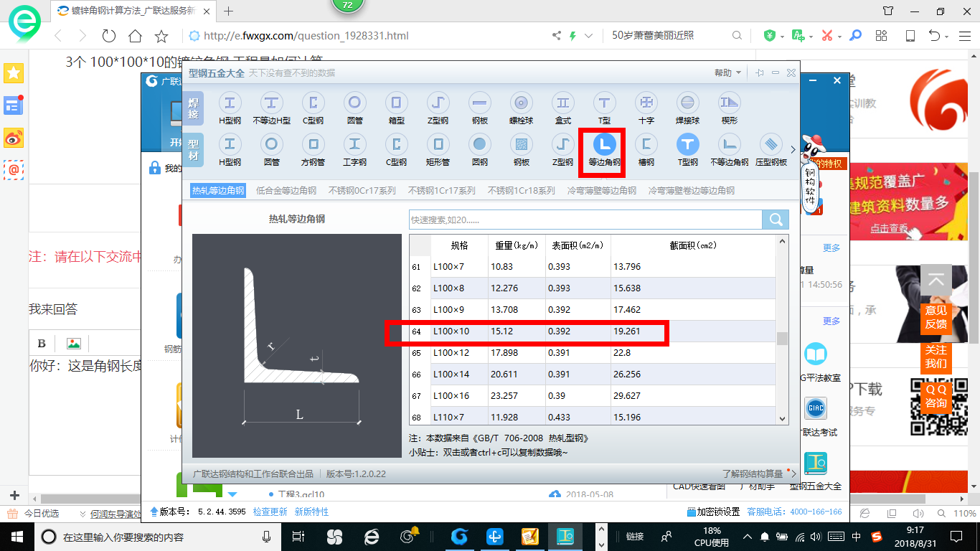980x551 pixels.
Task: Open 意见反馈 feedback button
Action: [936, 317]
